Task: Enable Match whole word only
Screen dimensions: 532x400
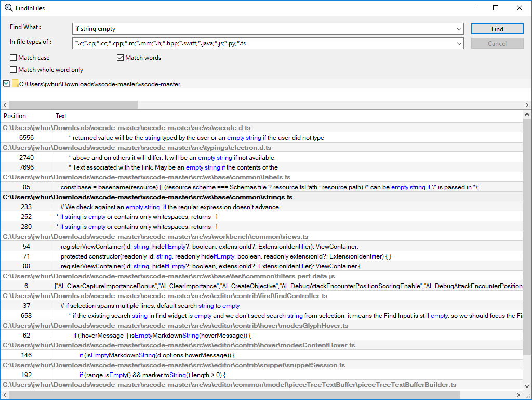Action: [13, 70]
